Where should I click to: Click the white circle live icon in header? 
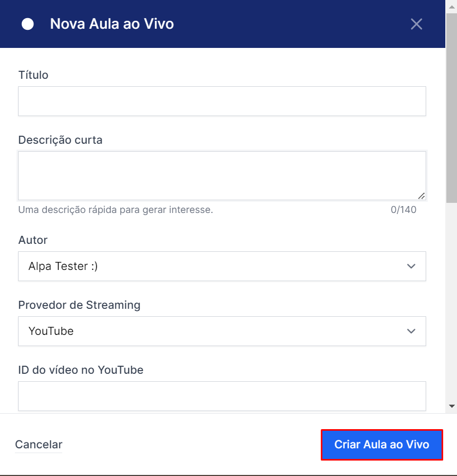[x=28, y=24]
